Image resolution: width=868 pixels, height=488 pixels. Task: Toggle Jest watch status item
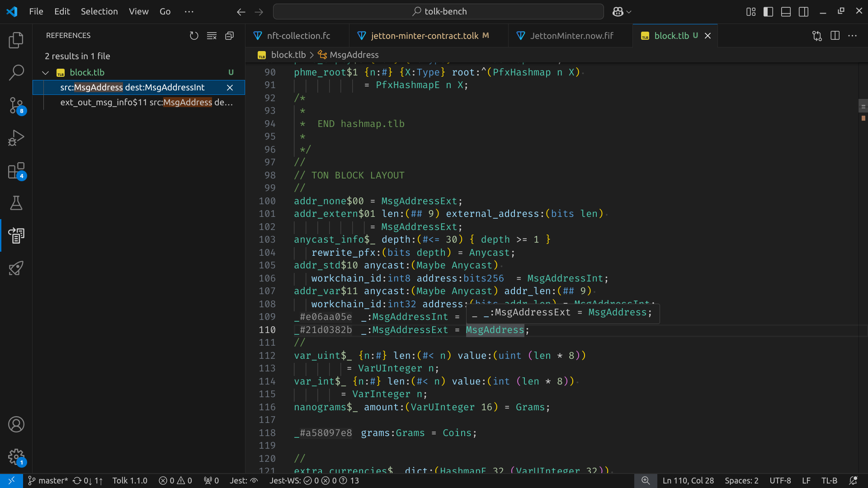click(244, 481)
